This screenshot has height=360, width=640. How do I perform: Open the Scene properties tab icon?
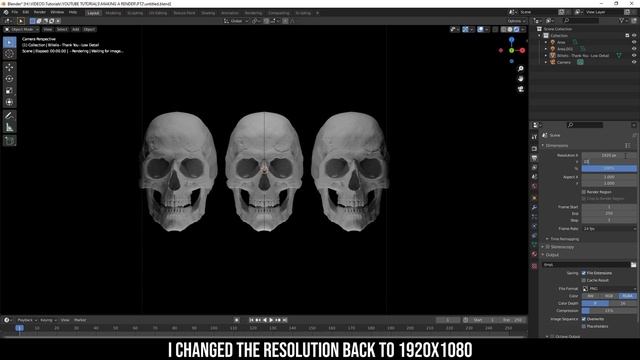coord(534,177)
